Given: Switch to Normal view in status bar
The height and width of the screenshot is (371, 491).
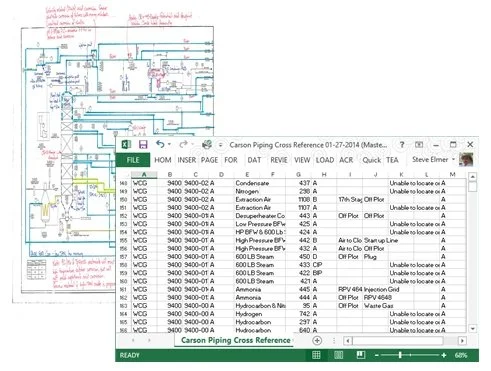Looking at the screenshot, I should [x=316, y=355].
